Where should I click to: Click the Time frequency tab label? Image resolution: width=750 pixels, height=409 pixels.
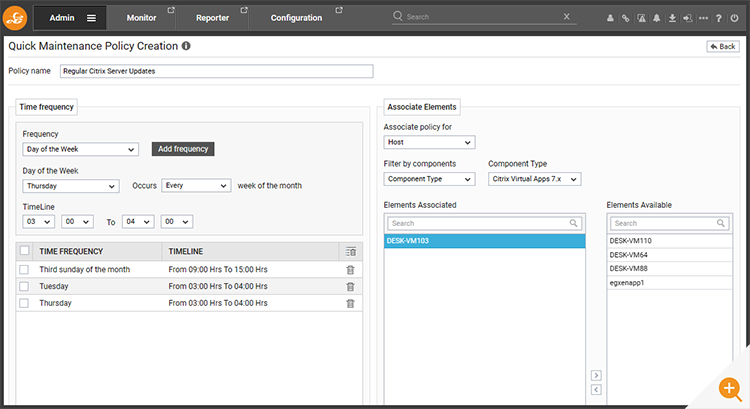pos(46,107)
